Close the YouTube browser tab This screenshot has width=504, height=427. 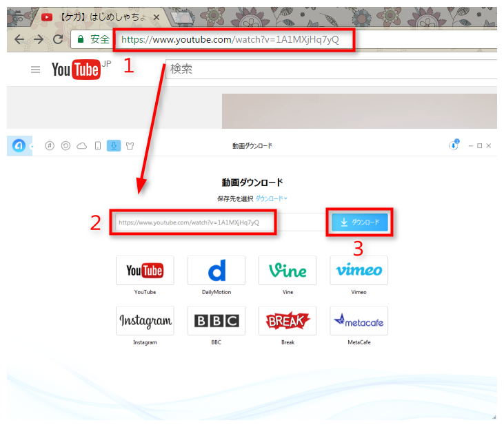click(x=157, y=17)
